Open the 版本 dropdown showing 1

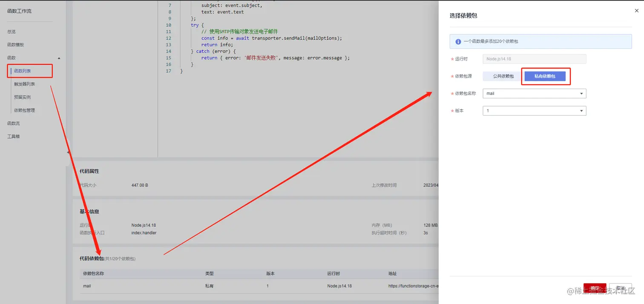[x=534, y=111]
